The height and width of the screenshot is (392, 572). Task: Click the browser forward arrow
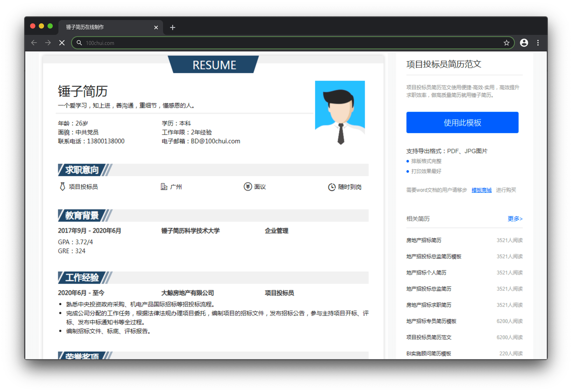coord(48,43)
